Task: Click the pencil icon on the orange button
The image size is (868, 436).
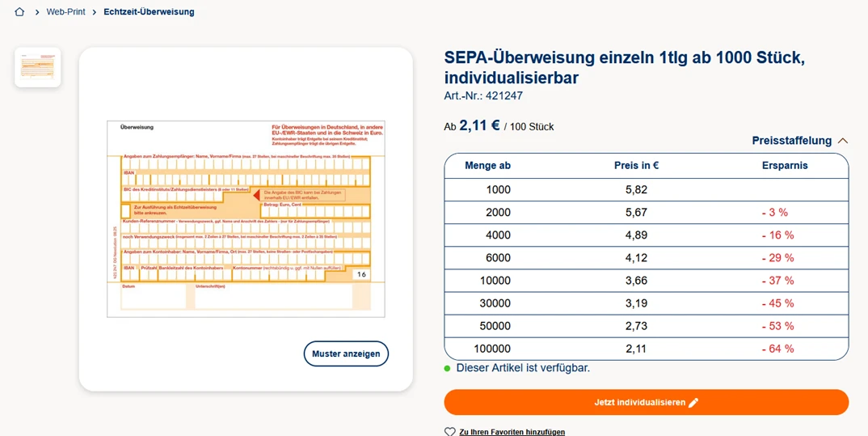Action: click(693, 403)
